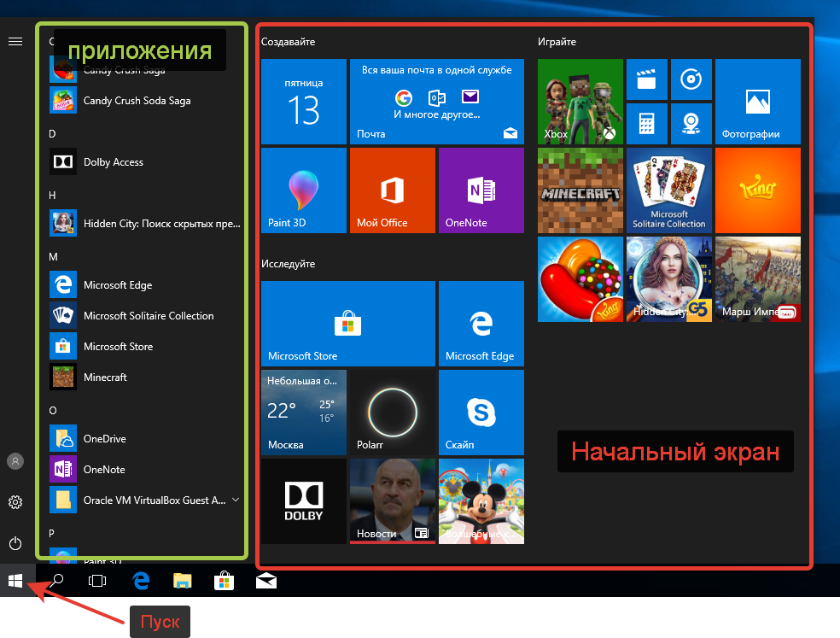Open OneNote in app list
The width and height of the screenshot is (840, 638).
(144, 469)
